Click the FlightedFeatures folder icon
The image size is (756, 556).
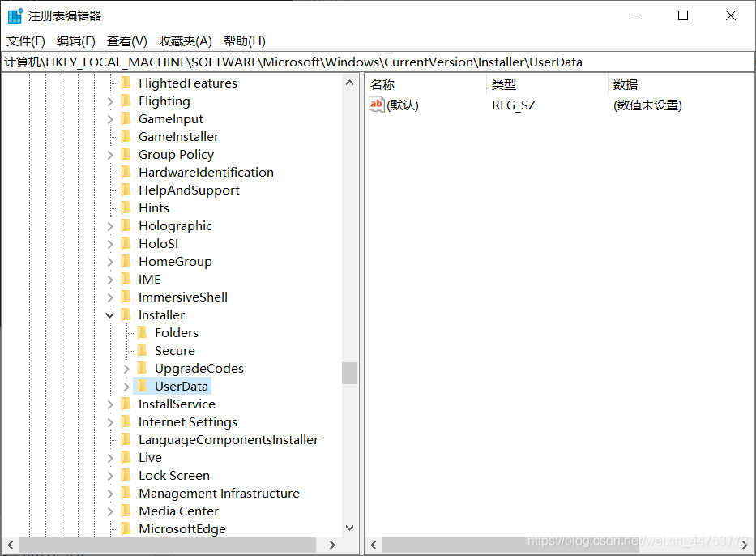[x=126, y=83]
